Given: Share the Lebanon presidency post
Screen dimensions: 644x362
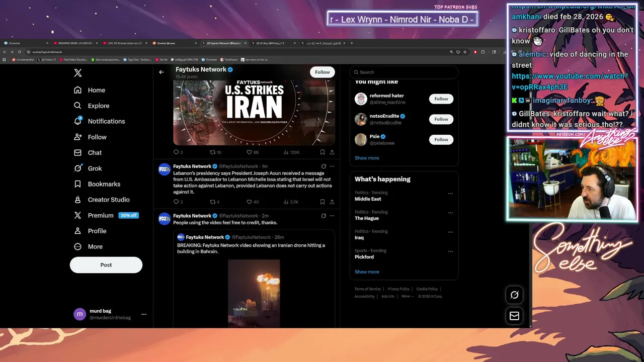Looking at the screenshot, I should [332, 202].
